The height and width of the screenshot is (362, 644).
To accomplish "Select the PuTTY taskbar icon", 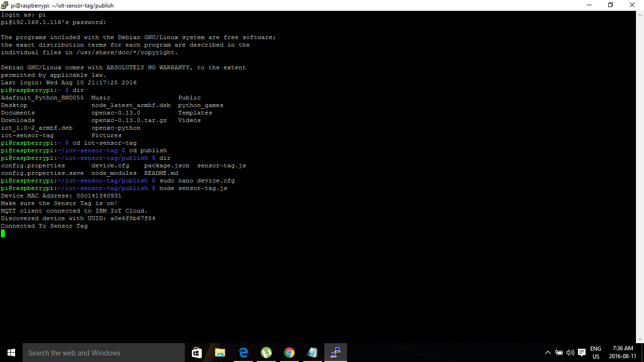I will (x=336, y=353).
